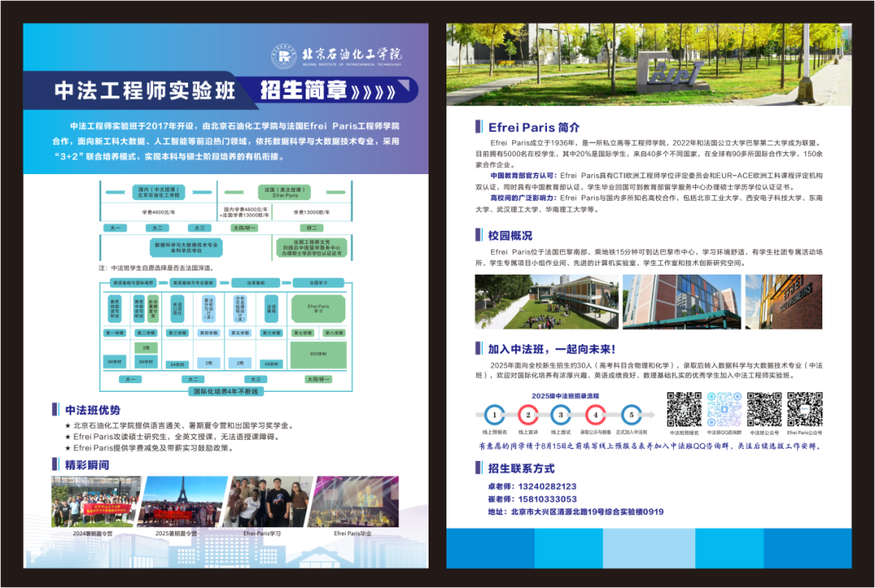Click the 国内学费4600元/年 +法国学费13000欧/年 cell

(245, 212)
